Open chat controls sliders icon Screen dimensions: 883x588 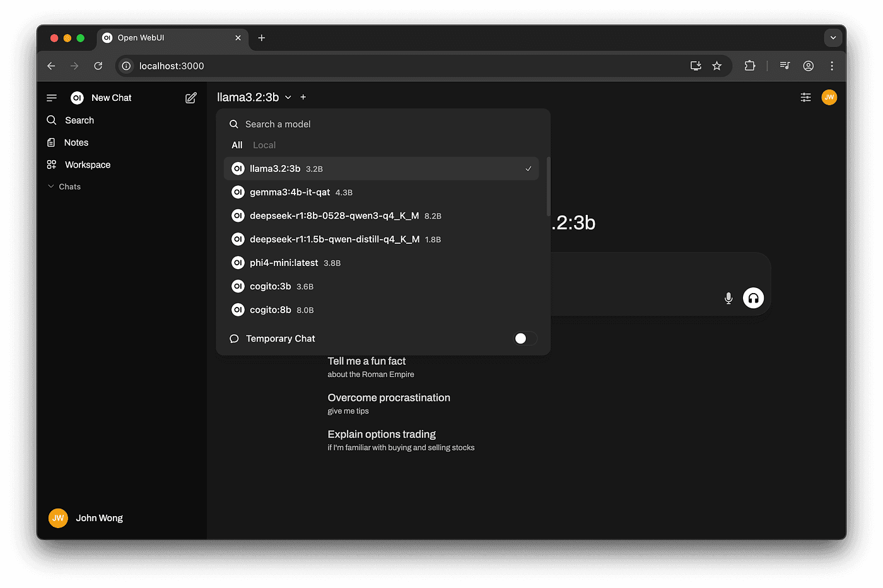[805, 97]
